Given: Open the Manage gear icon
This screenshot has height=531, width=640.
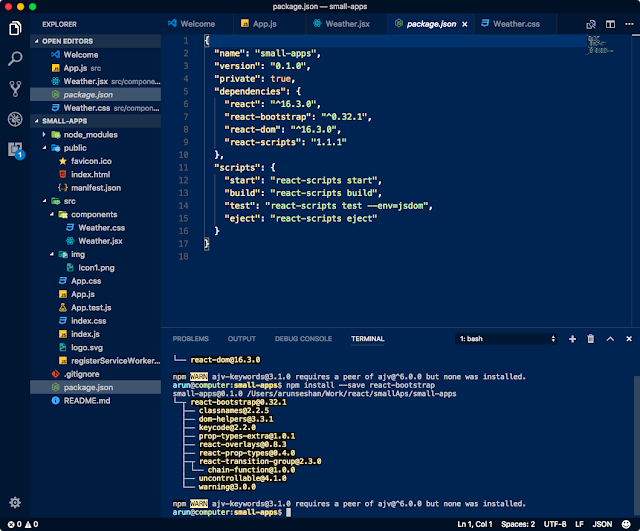Looking at the screenshot, I should tap(15, 502).
